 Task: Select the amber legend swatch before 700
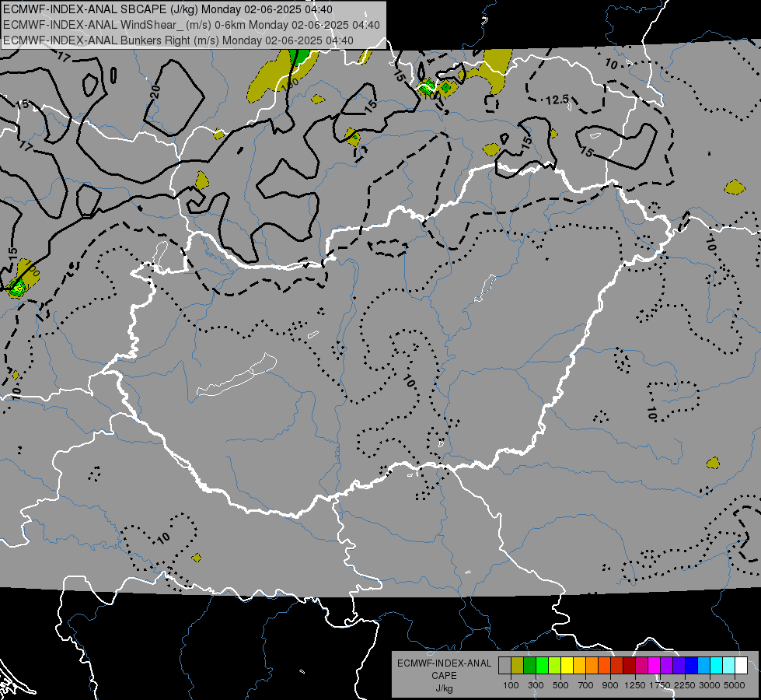click(x=579, y=666)
